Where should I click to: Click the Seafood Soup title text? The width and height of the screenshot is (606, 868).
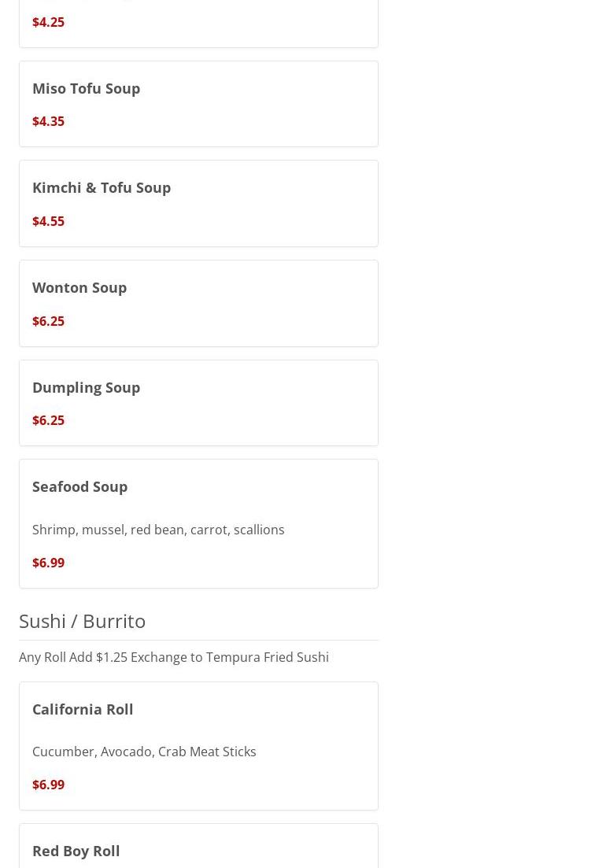(80, 486)
